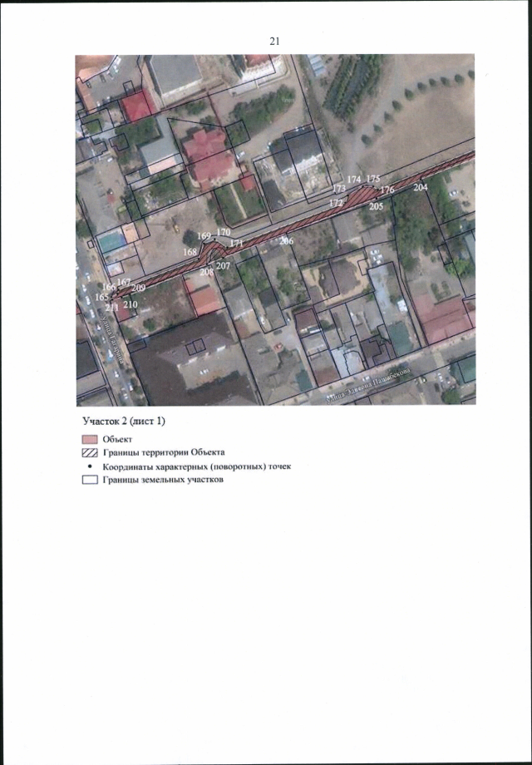Click the page number 21
Image resolution: width=532 pixels, height=765 pixels.
(x=274, y=42)
